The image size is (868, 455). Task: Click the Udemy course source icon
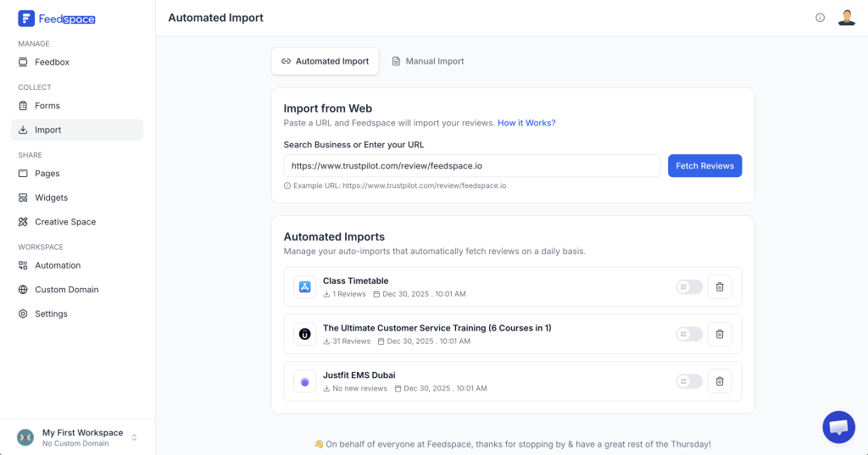pos(305,334)
